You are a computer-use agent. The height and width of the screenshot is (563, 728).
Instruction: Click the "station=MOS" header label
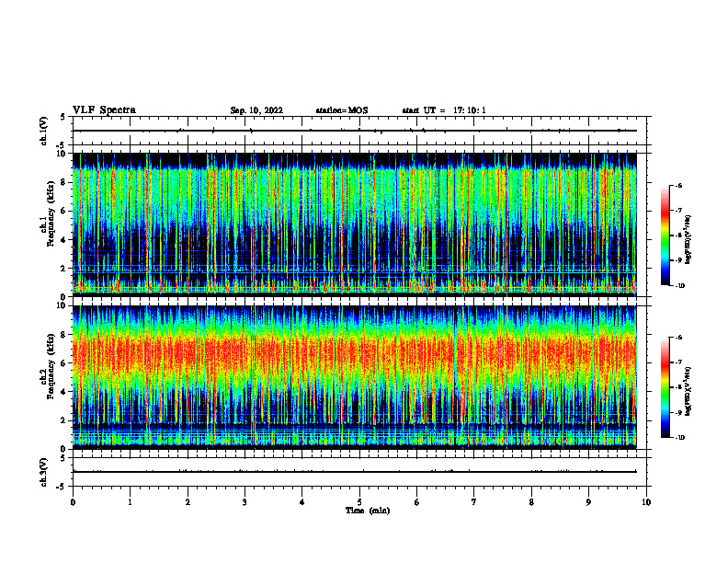[342, 110]
